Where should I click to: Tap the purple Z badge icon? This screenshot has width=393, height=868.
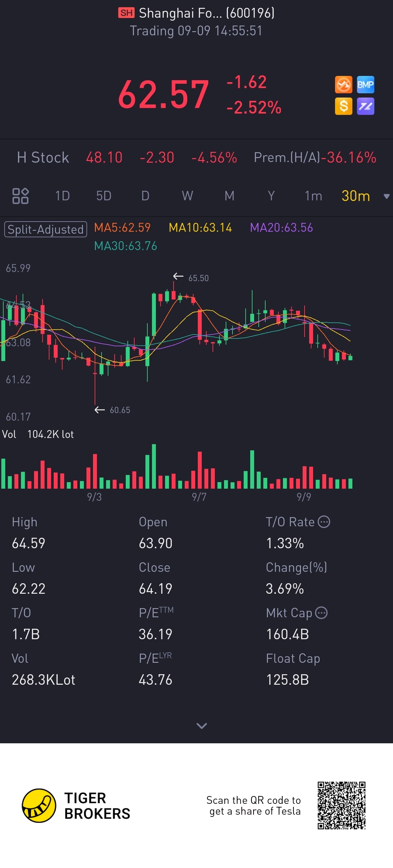[365, 106]
